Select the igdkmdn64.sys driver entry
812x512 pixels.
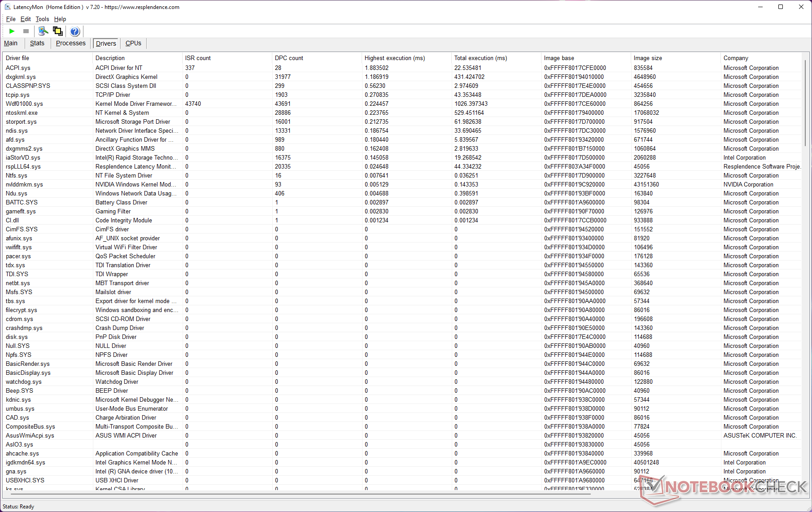pyautogui.click(x=26, y=462)
